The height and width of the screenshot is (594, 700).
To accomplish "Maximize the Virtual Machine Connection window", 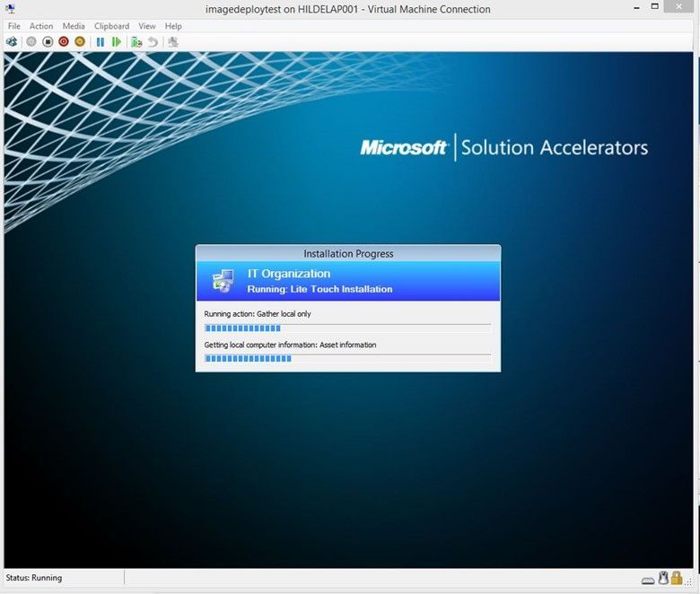I will pos(655,6).
